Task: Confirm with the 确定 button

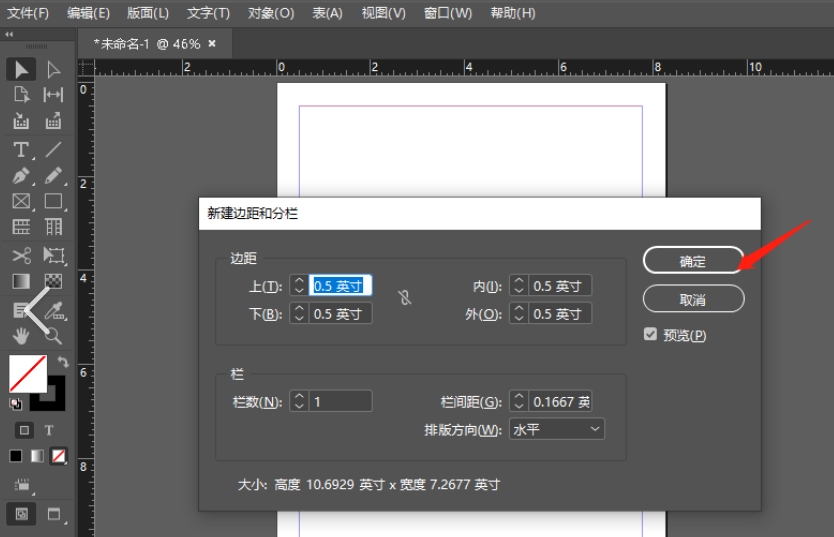Action: tap(693, 261)
